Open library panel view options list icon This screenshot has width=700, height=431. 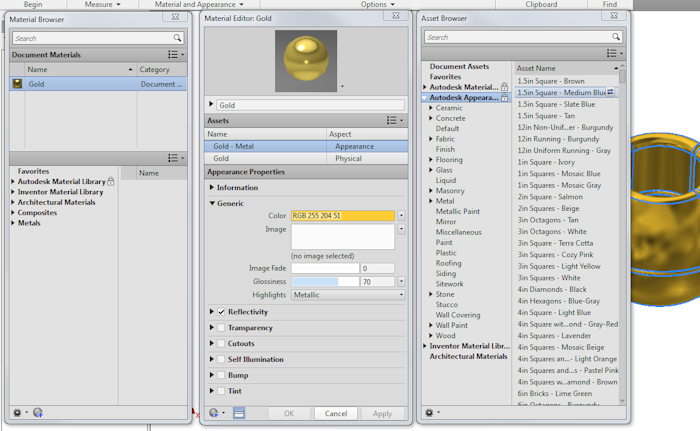(x=175, y=158)
